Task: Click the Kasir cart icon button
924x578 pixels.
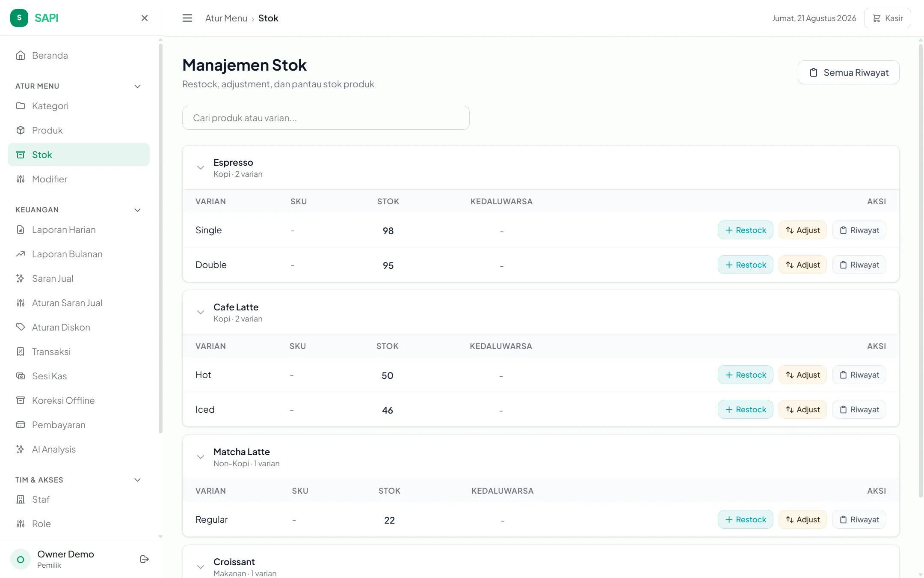Action: [887, 18]
